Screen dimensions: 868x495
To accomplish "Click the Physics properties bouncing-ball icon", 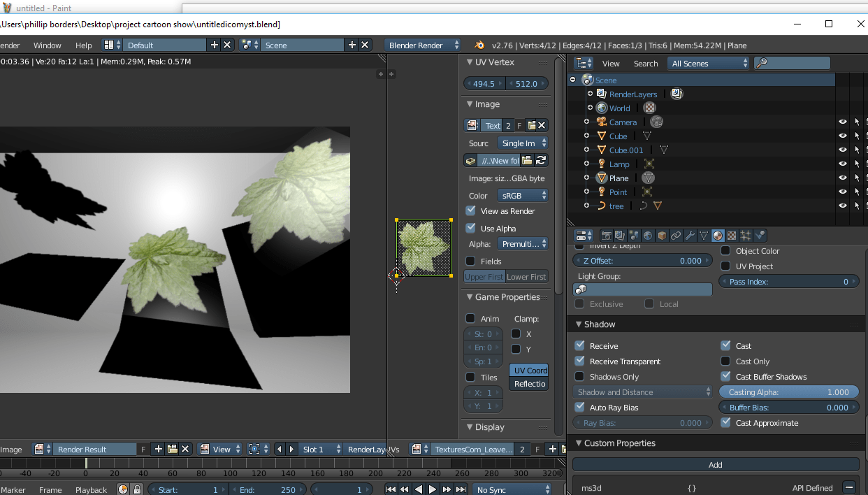I will 760,236.
